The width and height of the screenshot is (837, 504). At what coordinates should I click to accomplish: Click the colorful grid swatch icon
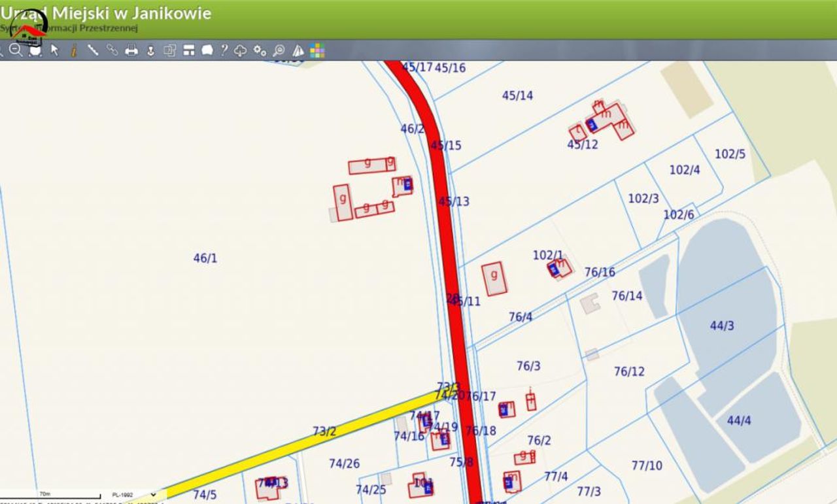click(317, 50)
